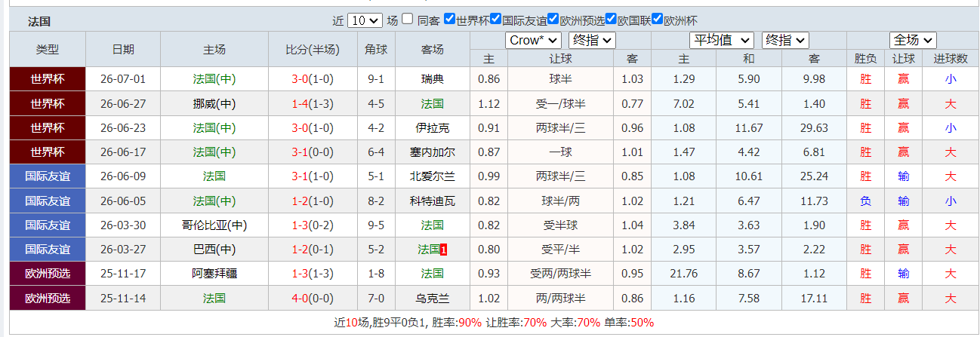
Task: Click away team 瑞典
Action: click(433, 79)
